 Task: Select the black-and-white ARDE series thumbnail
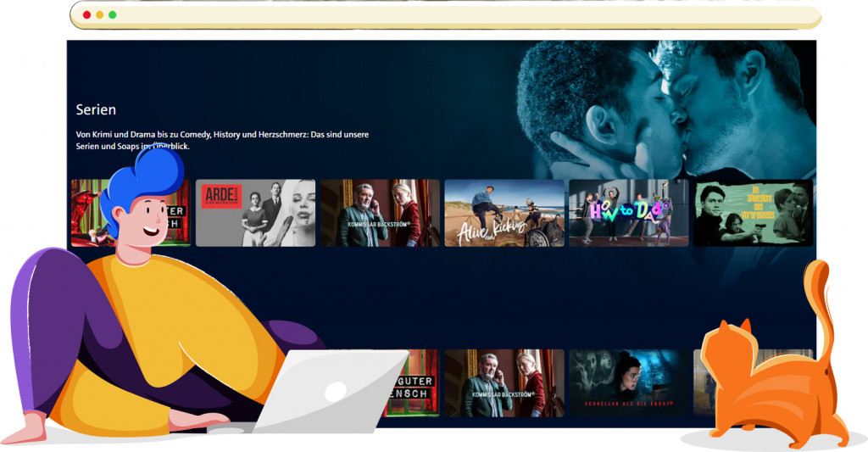pos(256,213)
